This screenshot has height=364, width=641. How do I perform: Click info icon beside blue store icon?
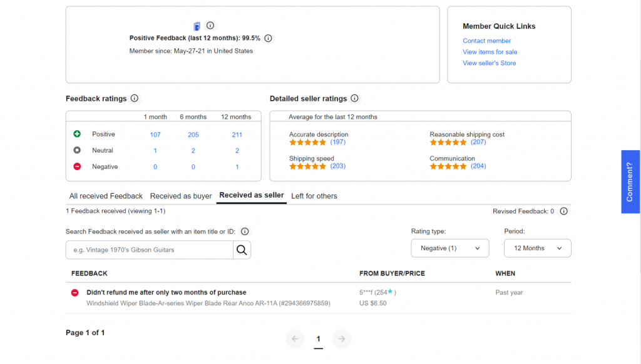click(x=210, y=26)
